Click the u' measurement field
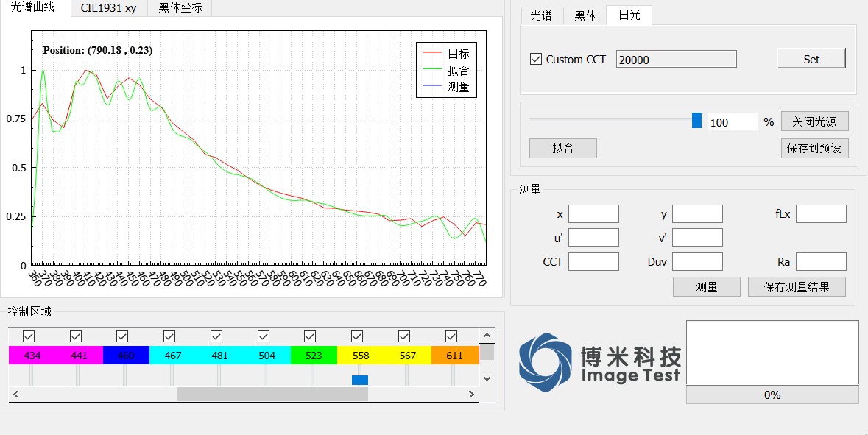The image size is (868, 435). coord(593,238)
